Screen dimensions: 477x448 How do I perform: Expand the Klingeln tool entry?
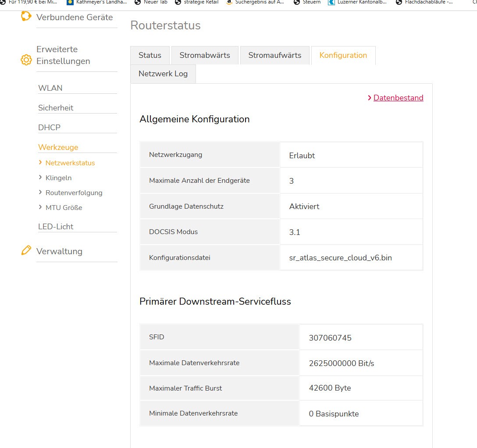[58, 178]
